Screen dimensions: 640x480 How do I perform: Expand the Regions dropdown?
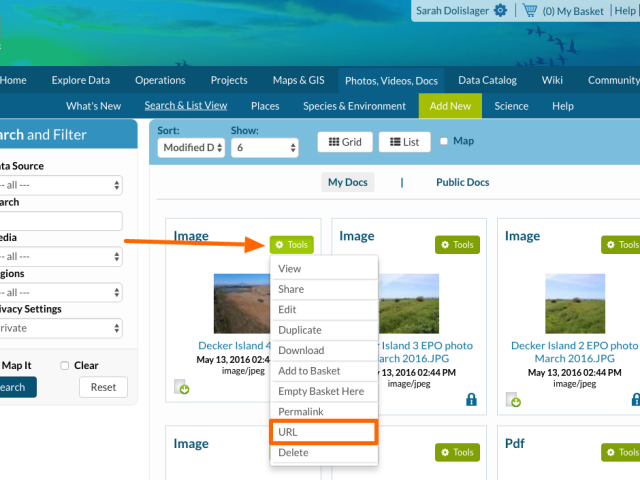60,293
